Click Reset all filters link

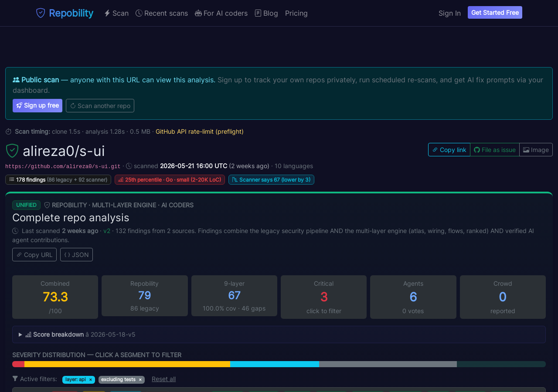click(x=163, y=379)
